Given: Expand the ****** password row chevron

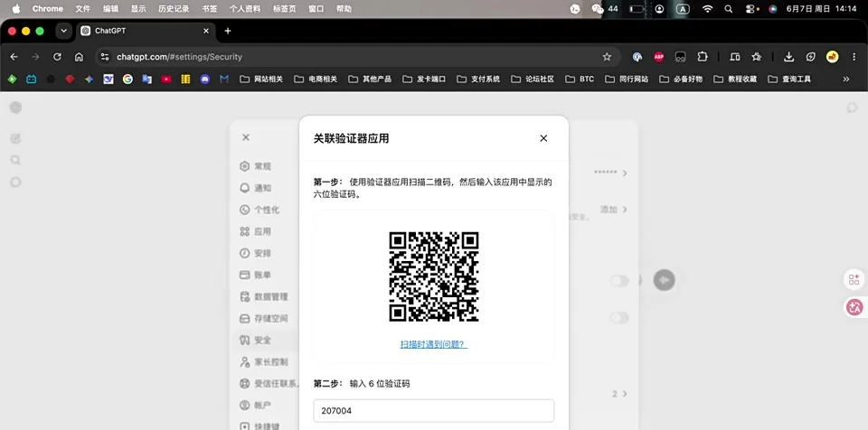Looking at the screenshot, I should [x=625, y=173].
